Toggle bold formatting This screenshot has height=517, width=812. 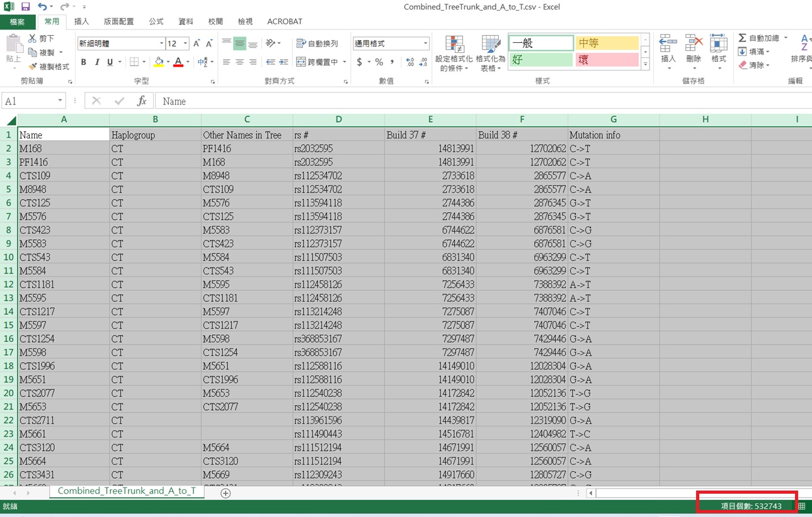coord(83,62)
